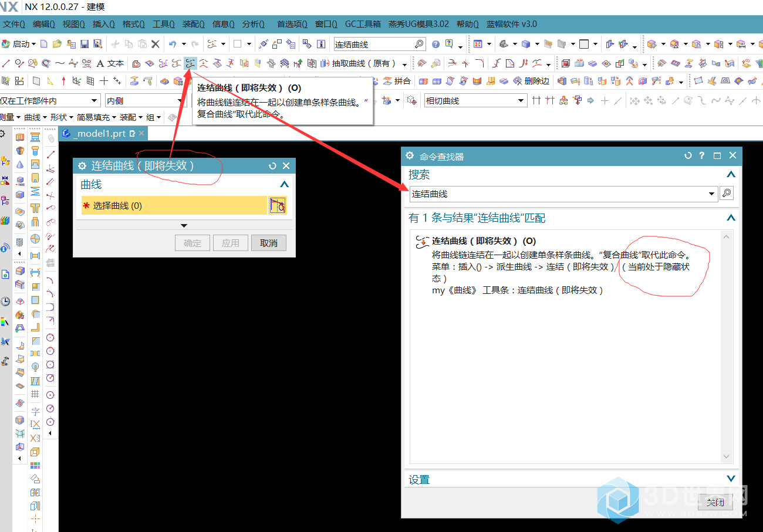
Task: Click the shaded blue cube rendering icon
Action: click(526, 44)
